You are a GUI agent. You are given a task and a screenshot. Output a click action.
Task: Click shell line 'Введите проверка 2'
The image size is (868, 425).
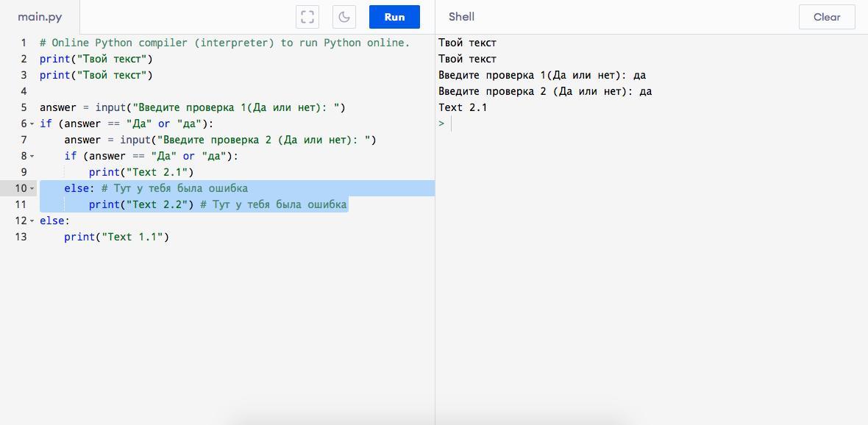pyautogui.click(x=545, y=91)
